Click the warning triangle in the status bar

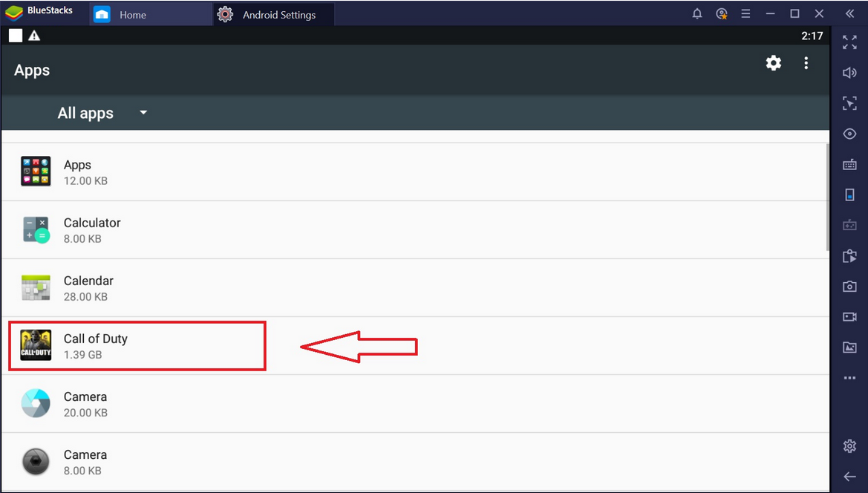coord(34,36)
